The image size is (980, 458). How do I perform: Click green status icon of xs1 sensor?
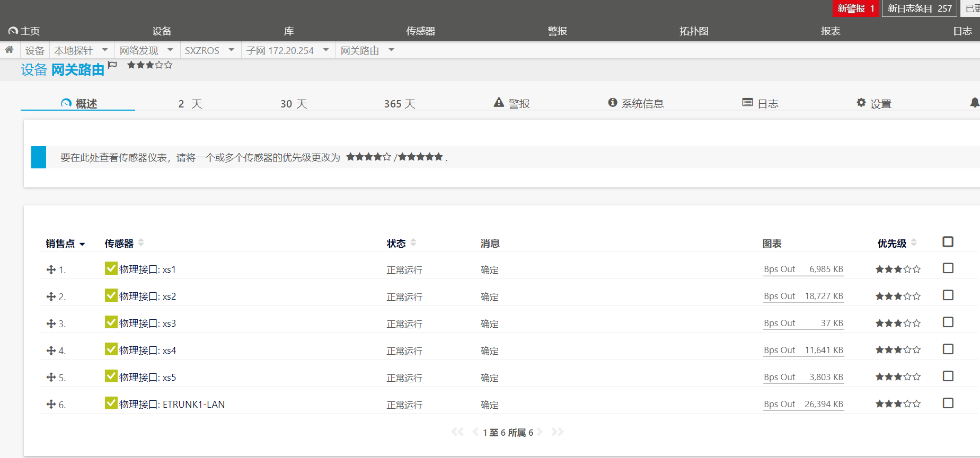(111, 268)
